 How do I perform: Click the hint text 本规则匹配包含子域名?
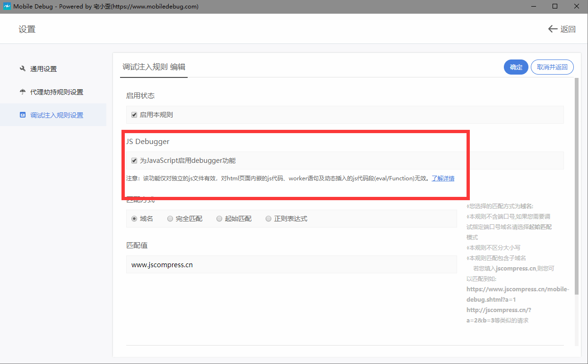pyautogui.click(x=496, y=258)
